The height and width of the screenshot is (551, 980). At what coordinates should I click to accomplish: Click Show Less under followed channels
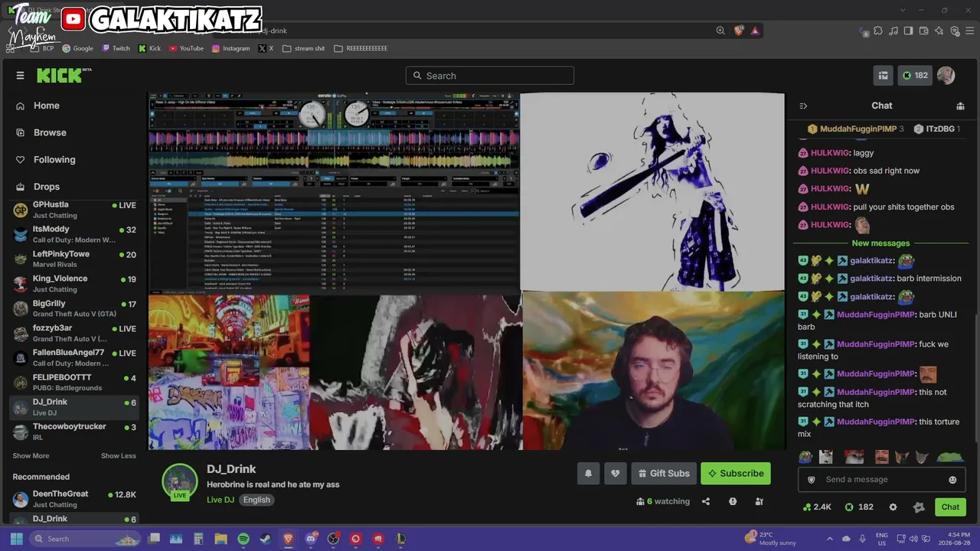pyautogui.click(x=119, y=456)
